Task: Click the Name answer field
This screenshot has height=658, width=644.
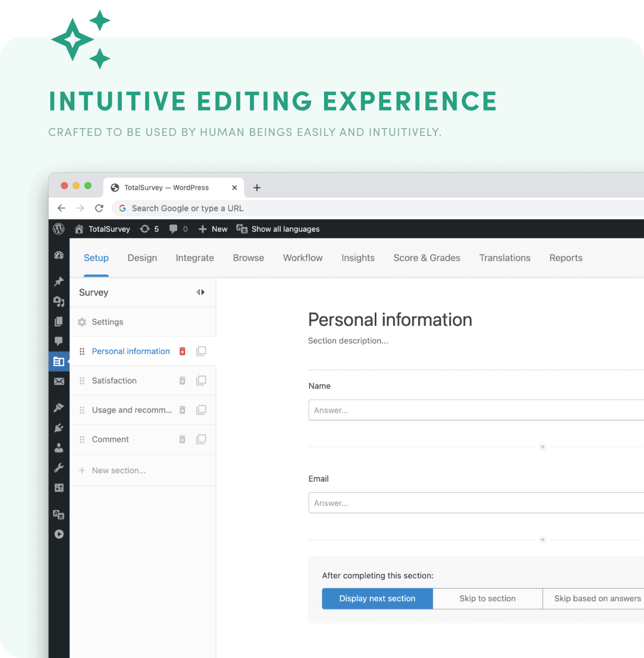Action: click(476, 410)
